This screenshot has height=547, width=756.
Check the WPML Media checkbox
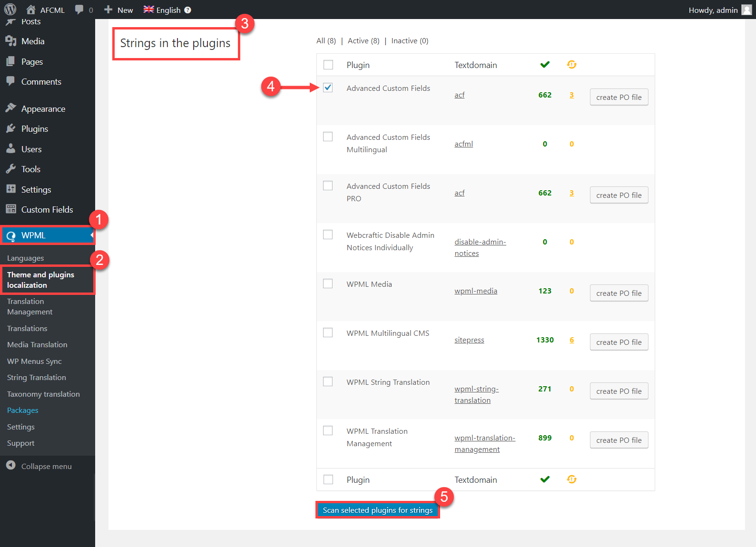pos(328,283)
